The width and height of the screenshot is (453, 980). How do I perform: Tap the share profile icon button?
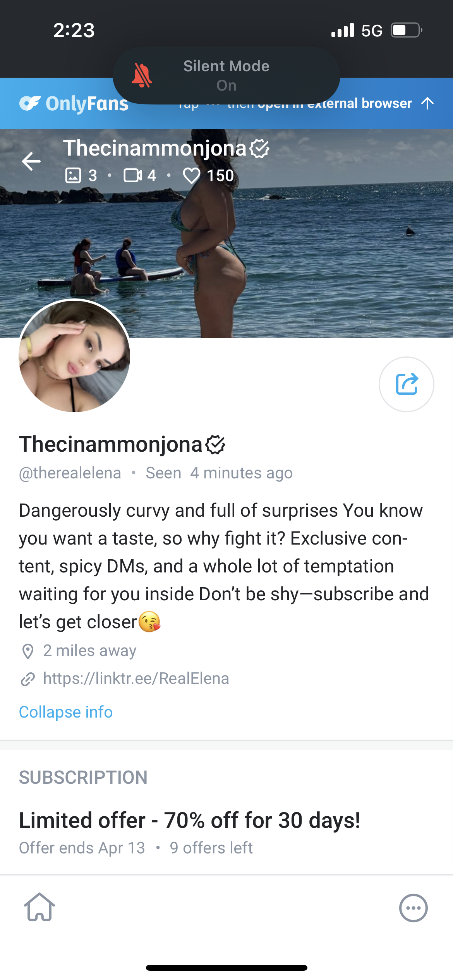(x=406, y=384)
